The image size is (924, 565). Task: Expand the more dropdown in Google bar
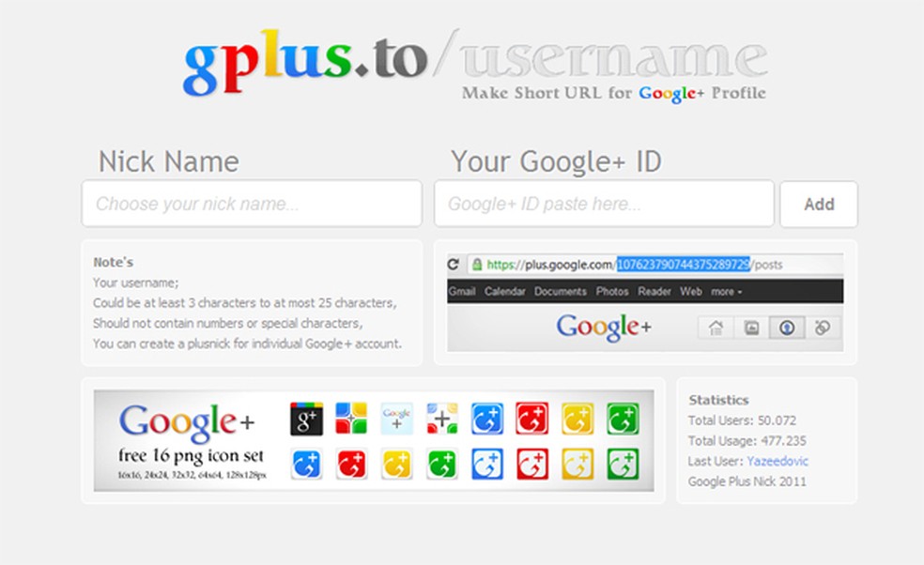point(726,292)
